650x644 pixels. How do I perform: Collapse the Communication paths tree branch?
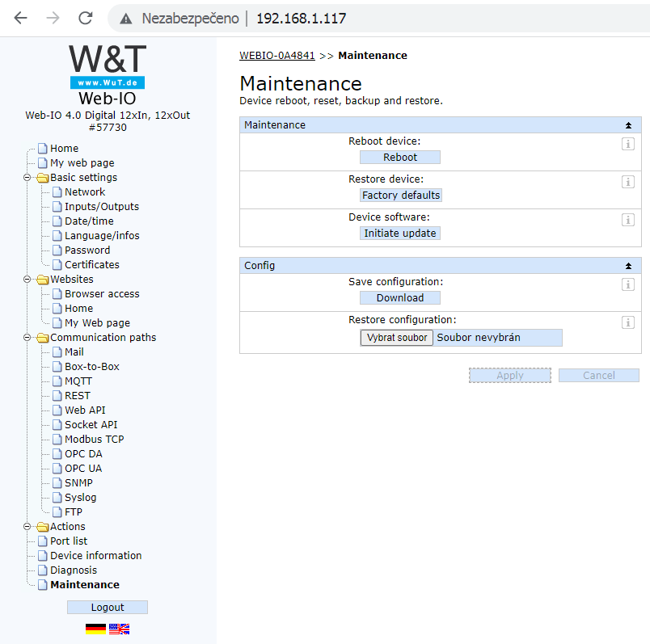28,337
